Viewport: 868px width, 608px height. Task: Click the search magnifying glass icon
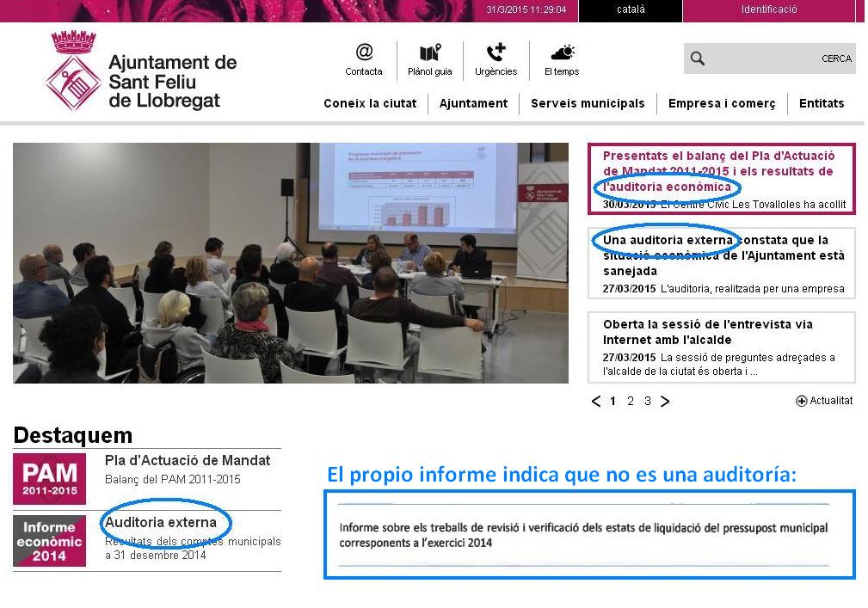[x=698, y=58]
